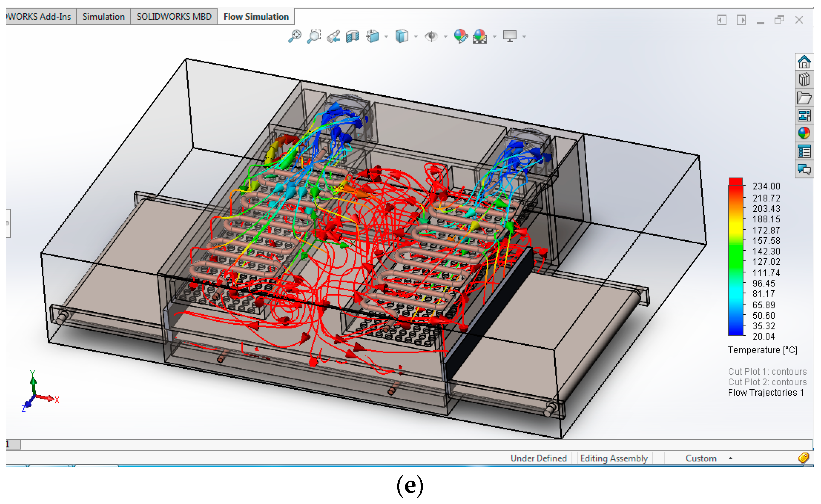Open the File Explorer folder icon in task pane

804,98
